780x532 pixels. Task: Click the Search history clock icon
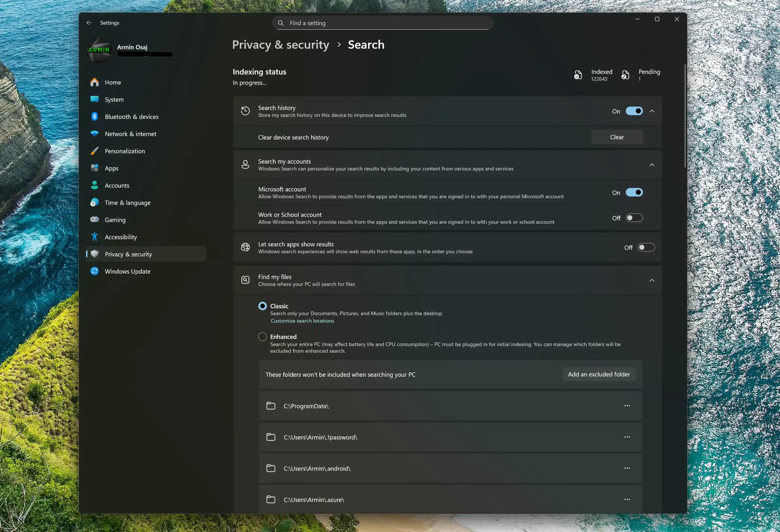coord(245,111)
